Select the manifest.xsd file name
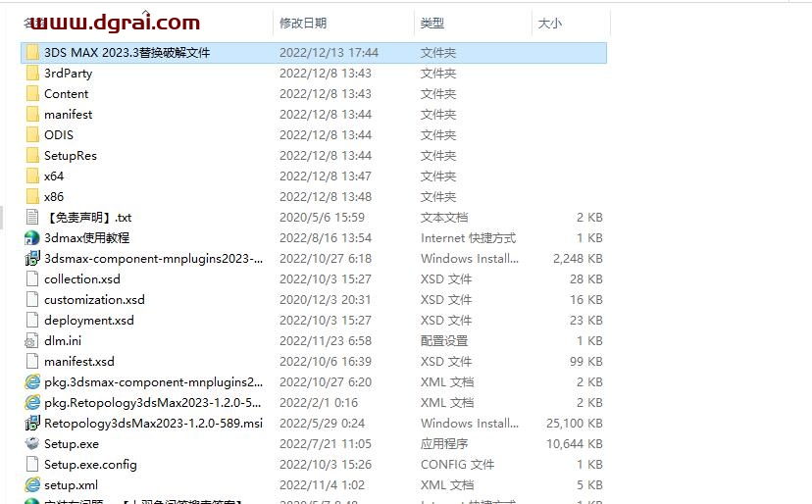This screenshot has height=504, width=812. tap(79, 362)
